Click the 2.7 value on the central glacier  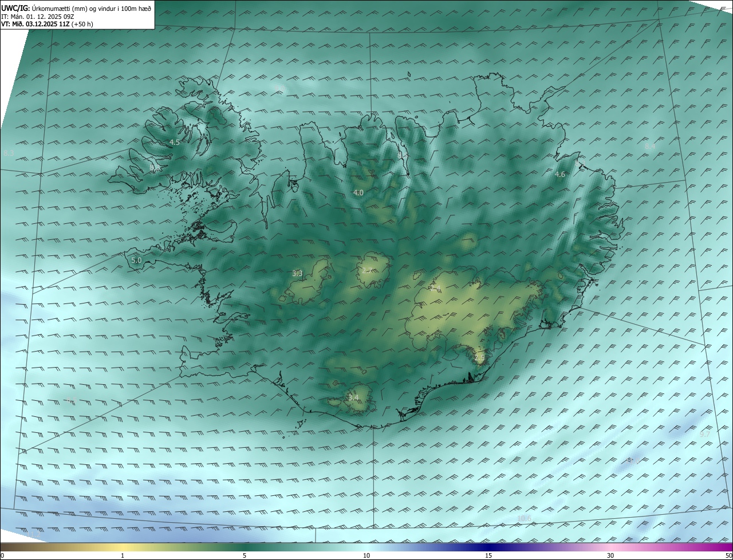366,270
